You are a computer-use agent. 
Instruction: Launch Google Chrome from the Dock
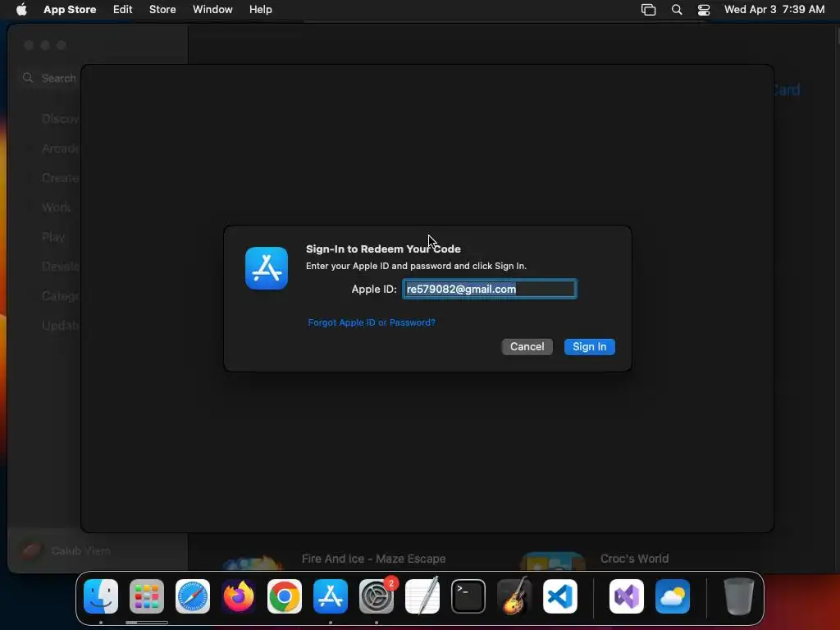[285, 596]
